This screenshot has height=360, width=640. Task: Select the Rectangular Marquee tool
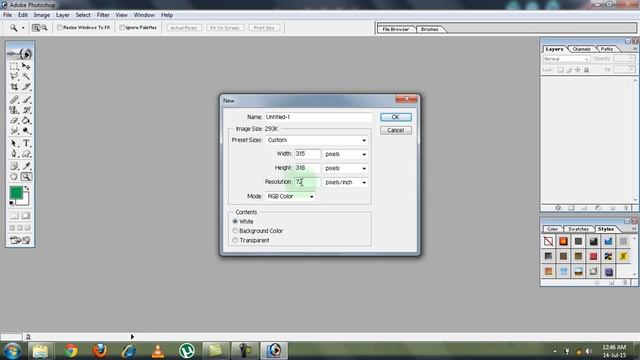[14, 66]
